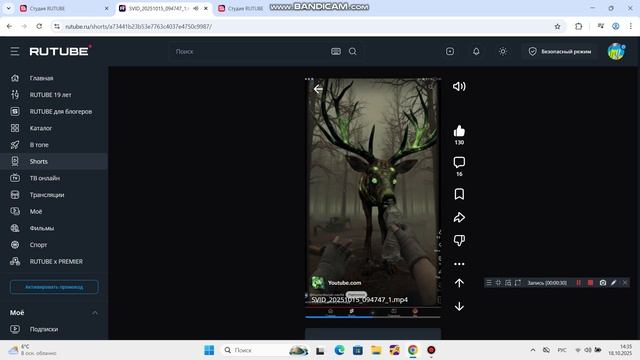Open Спорт section
The image size is (640, 360).
pyautogui.click(x=54, y=245)
